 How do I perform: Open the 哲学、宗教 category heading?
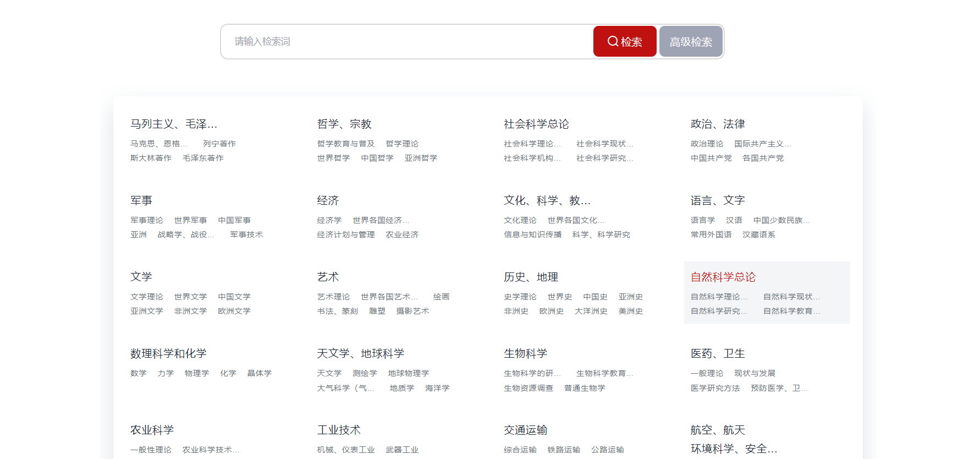(x=344, y=124)
